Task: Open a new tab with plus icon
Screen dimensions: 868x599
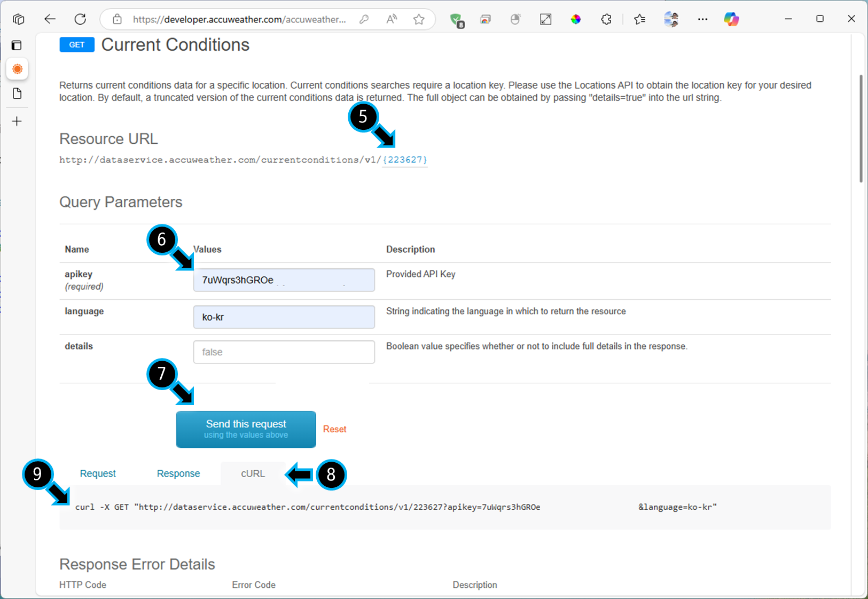Action: point(17,121)
